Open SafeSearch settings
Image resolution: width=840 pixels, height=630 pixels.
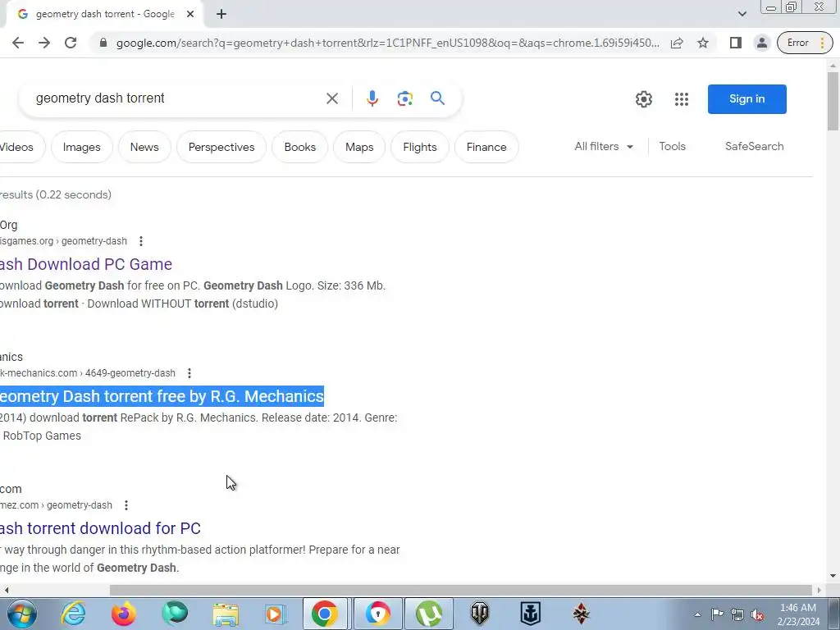pos(754,146)
